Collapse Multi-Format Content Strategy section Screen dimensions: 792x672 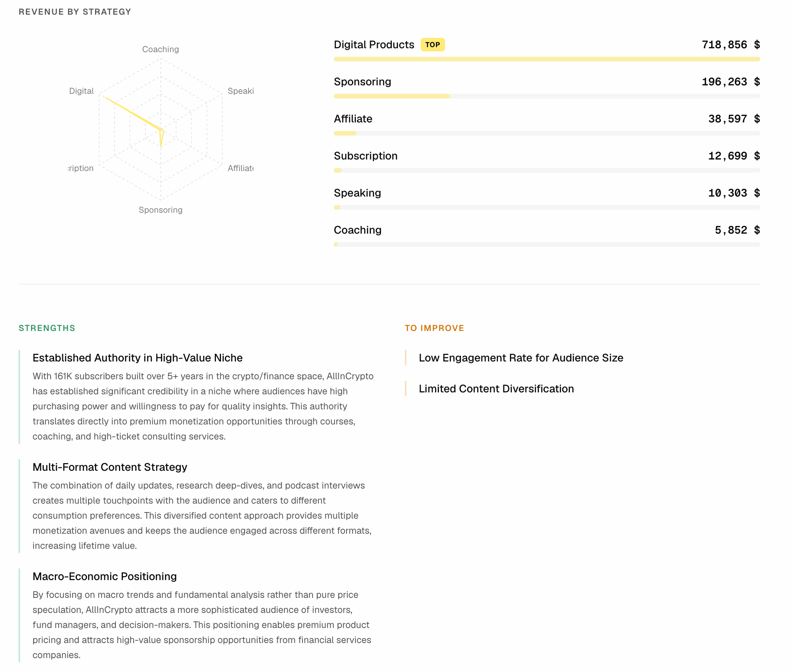pos(110,467)
